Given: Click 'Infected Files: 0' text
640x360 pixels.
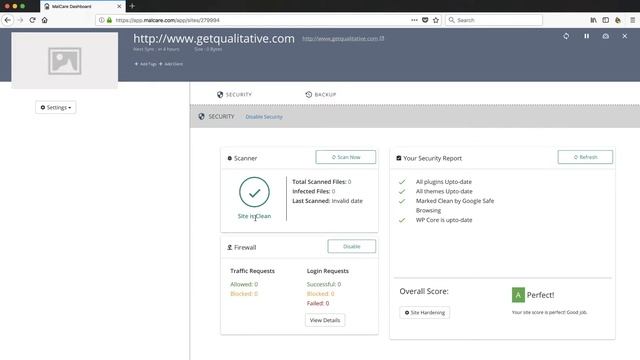Looking at the screenshot, I should [313, 191].
